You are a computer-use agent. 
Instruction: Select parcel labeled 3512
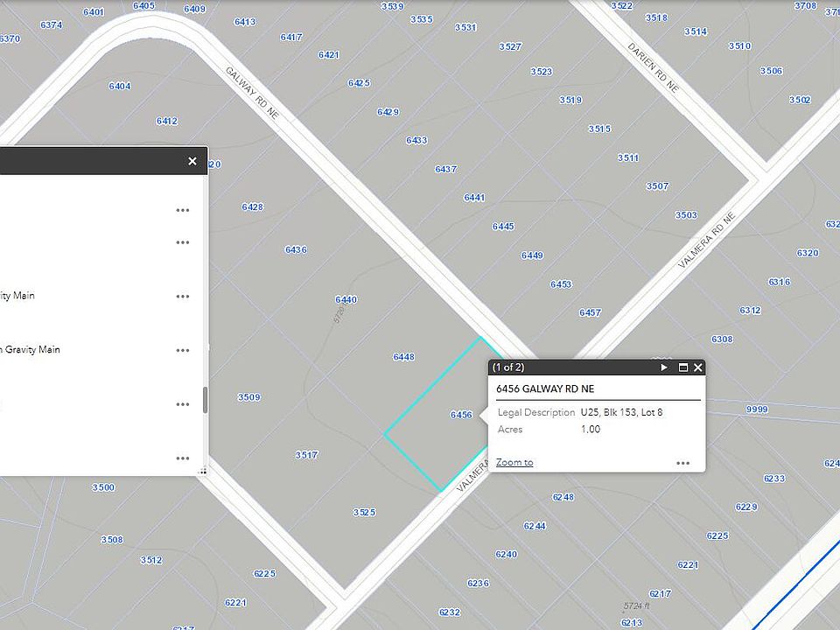151,560
